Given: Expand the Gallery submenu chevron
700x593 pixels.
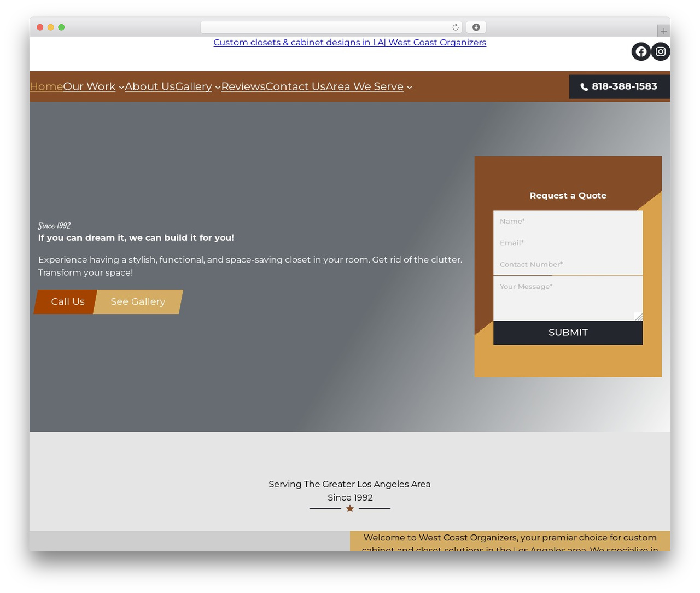Looking at the screenshot, I should 218,87.
